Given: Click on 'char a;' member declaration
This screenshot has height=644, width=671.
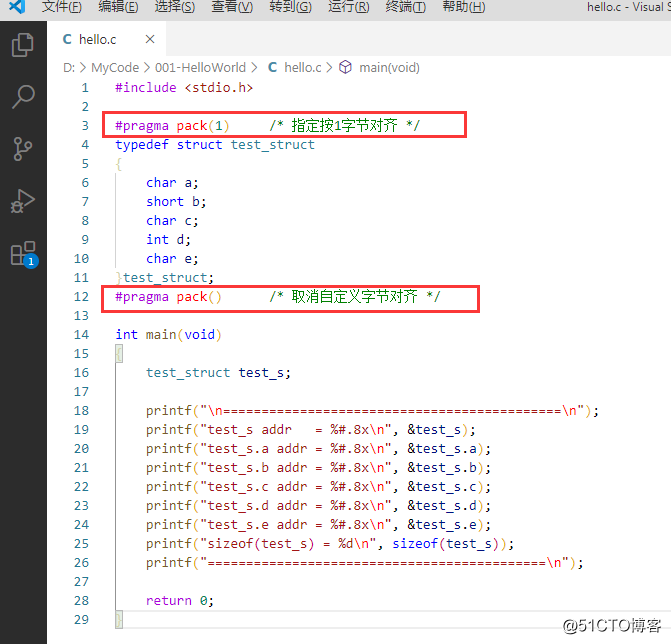Looking at the screenshot, I should [x=172, y=183].
